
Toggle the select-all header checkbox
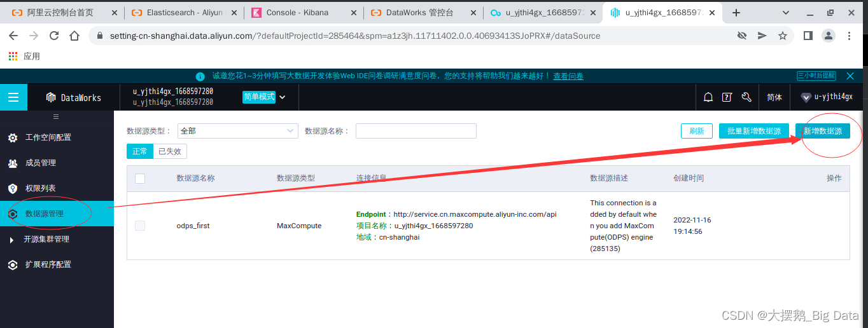click(x=140, y=179)
